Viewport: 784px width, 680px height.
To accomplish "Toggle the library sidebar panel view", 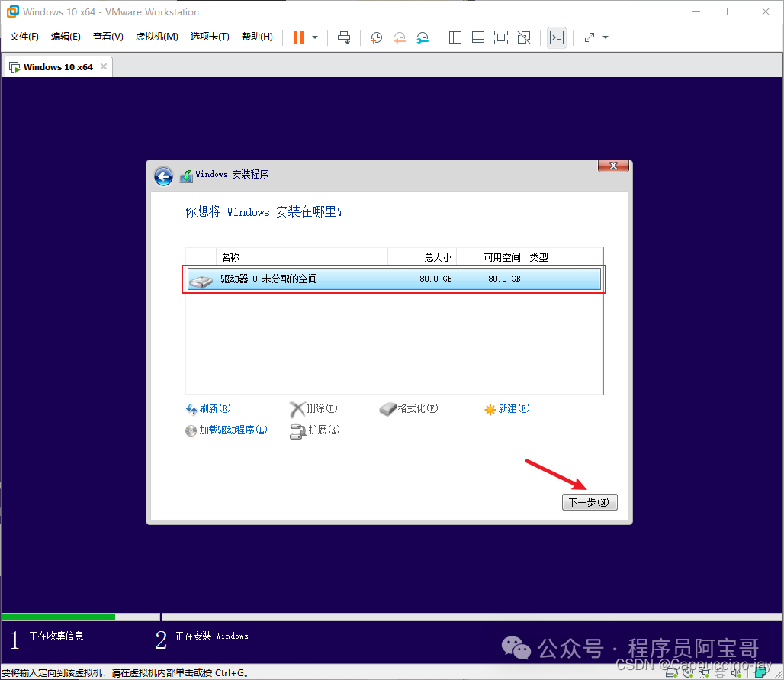I will point(455,37).
